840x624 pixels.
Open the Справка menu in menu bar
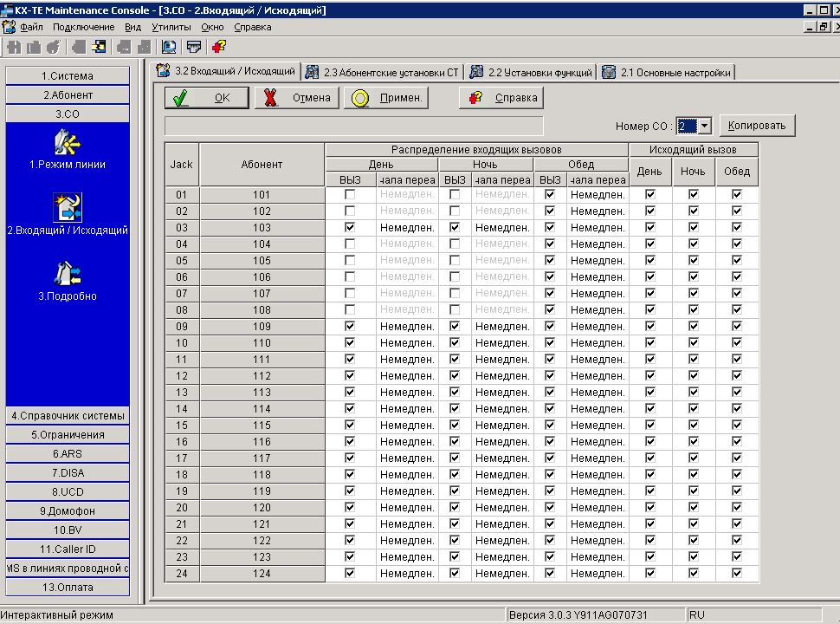click(x=252, y=27)
